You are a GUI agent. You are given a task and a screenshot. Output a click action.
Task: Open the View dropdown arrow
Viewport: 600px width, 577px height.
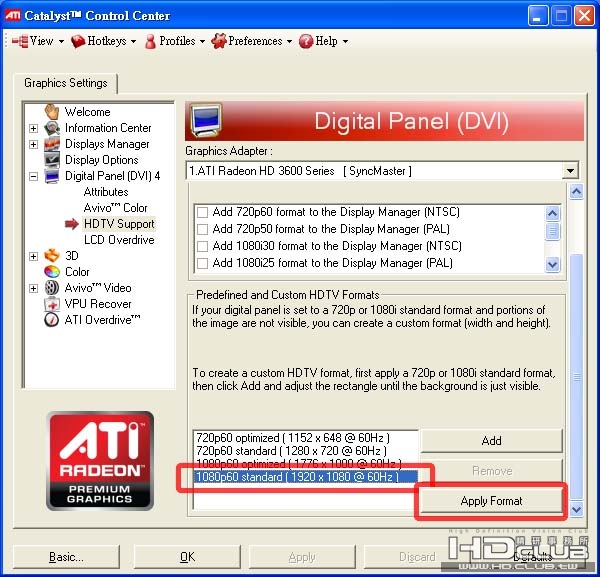coord(61,41)
